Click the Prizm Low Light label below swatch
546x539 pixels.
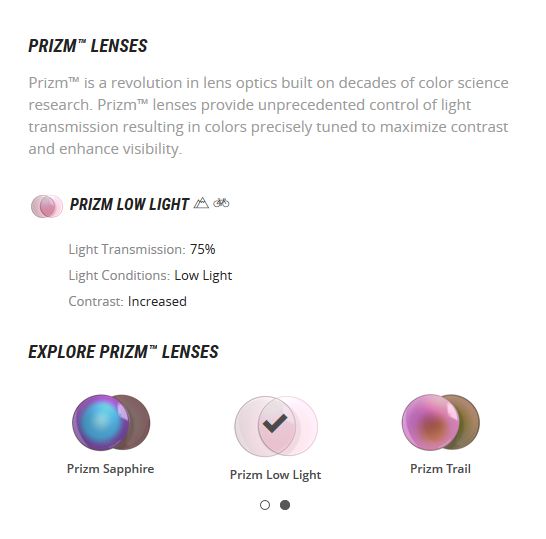(x=275, y=475)
